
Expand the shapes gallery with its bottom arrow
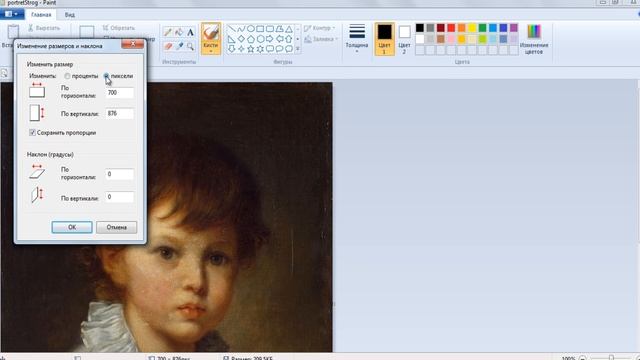click(298, 49)
